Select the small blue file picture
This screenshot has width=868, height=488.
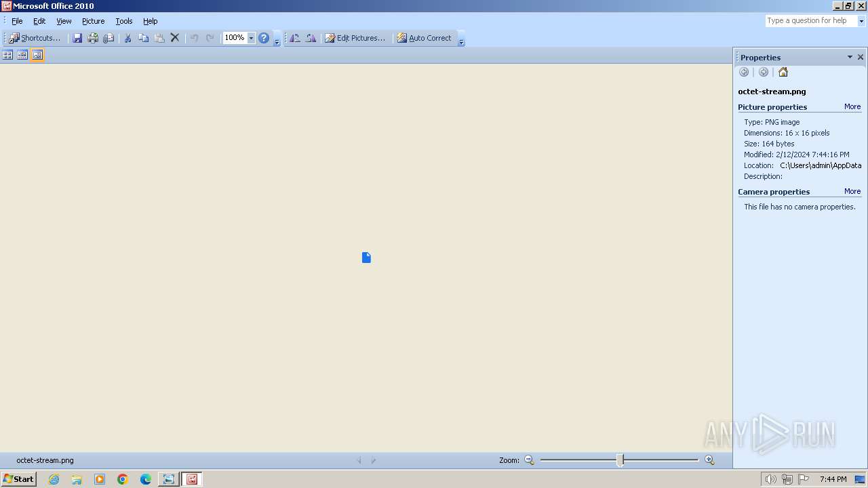pos(366,258)
